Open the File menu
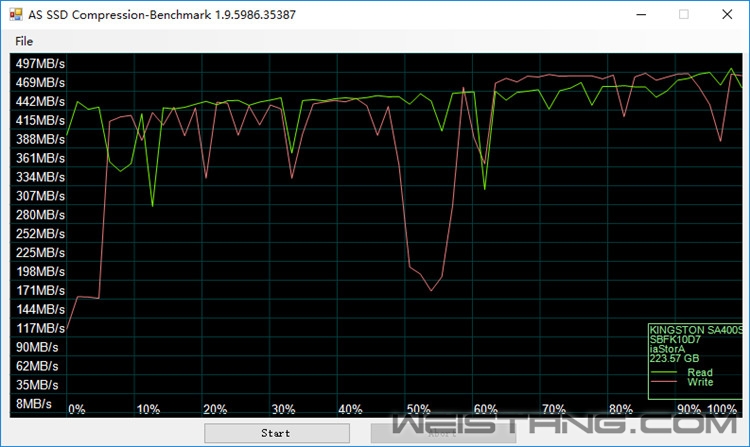750x447 pixels. 24,41
